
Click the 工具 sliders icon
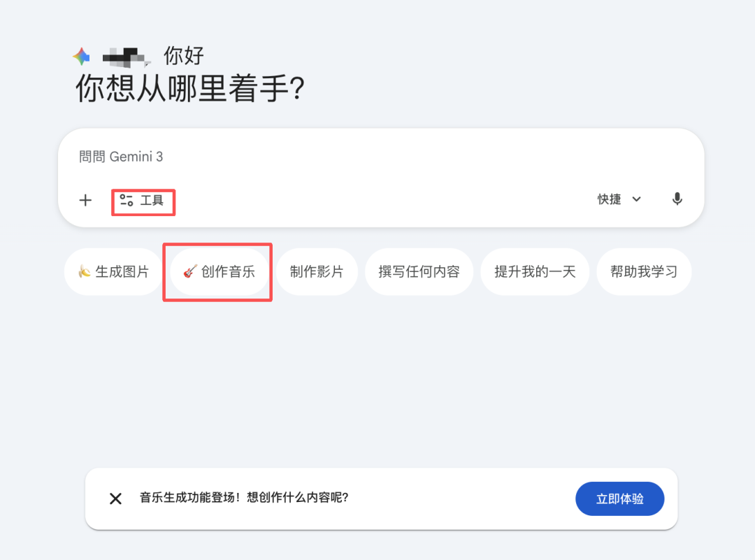tap(127, 201)
